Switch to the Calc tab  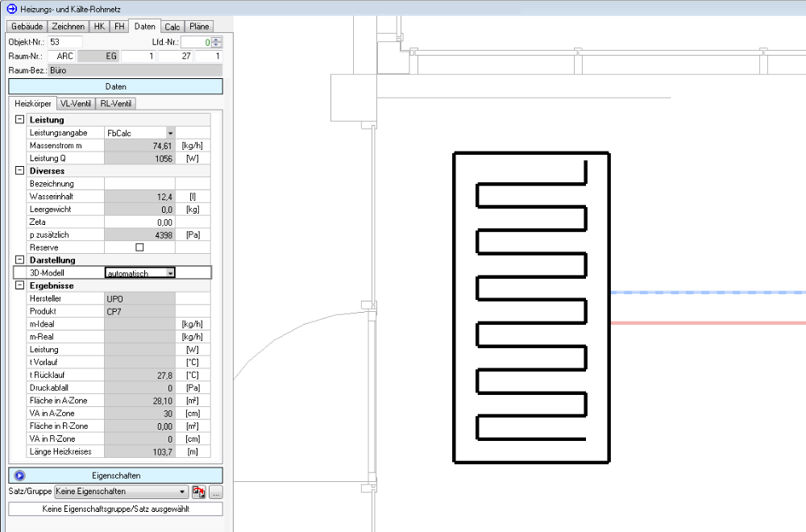(172, 26)
